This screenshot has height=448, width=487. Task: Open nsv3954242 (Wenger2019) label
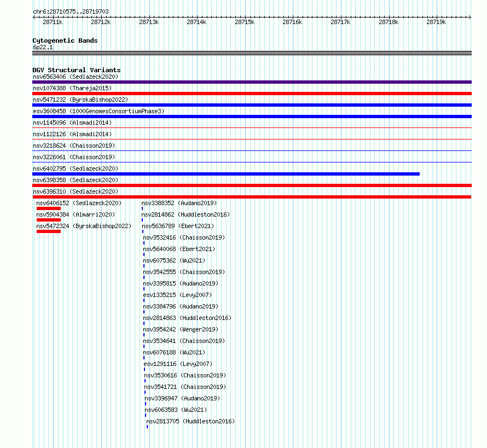pyautogui.click(x=181, y=329)
